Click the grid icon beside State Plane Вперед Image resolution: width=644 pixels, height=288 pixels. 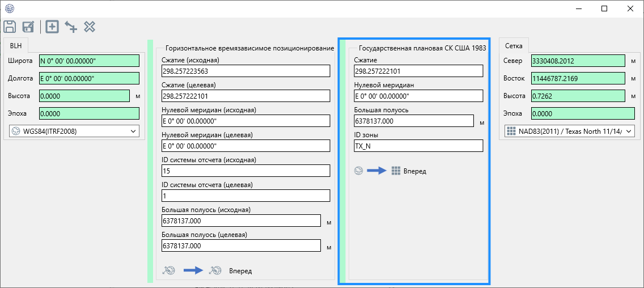tap(396, 171)
